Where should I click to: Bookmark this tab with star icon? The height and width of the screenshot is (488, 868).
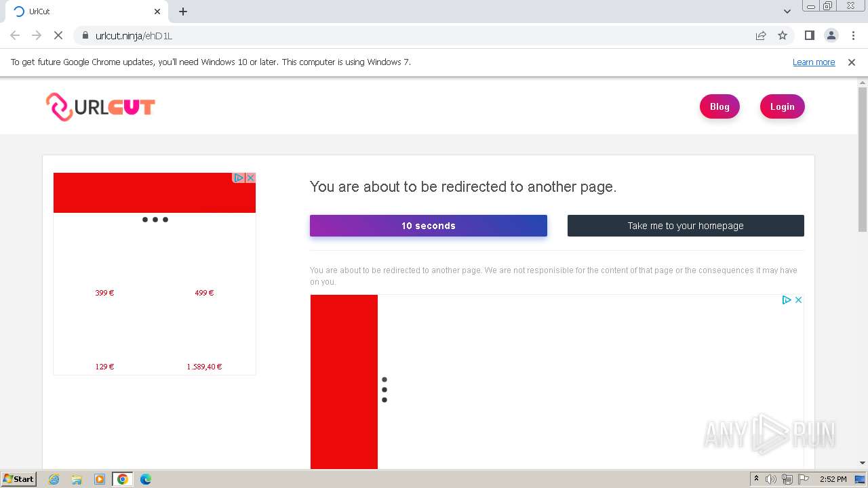point(783,35)
